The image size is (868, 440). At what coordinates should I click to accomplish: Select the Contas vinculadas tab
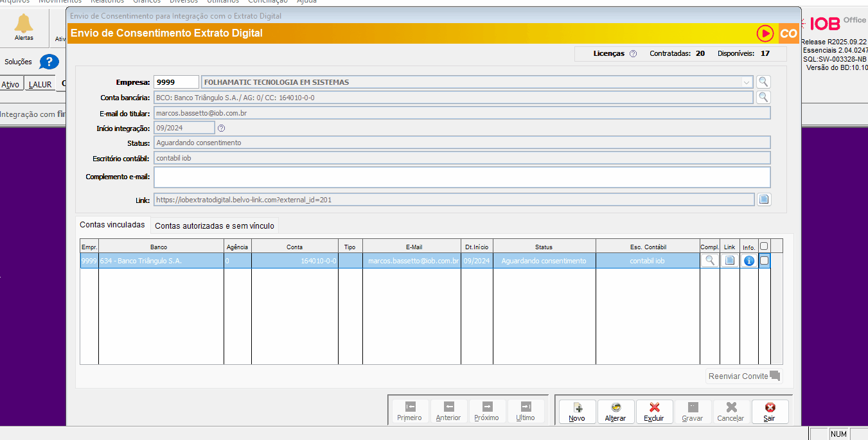click(112, 225)
